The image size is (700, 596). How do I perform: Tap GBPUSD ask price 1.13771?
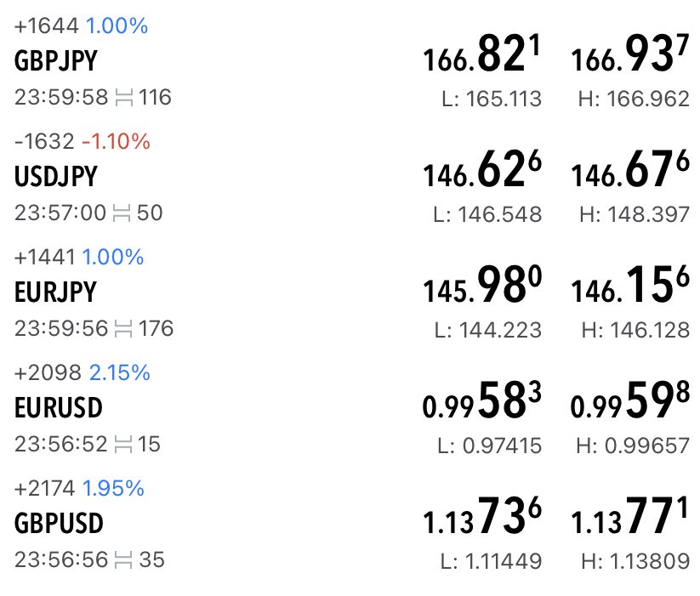point(629,516)
